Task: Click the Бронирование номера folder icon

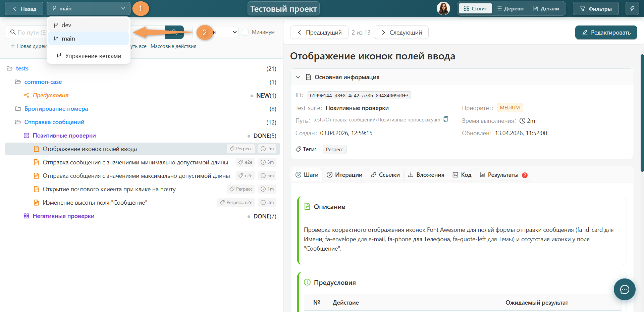Action: pyautogui.click(x=18, y=109)
